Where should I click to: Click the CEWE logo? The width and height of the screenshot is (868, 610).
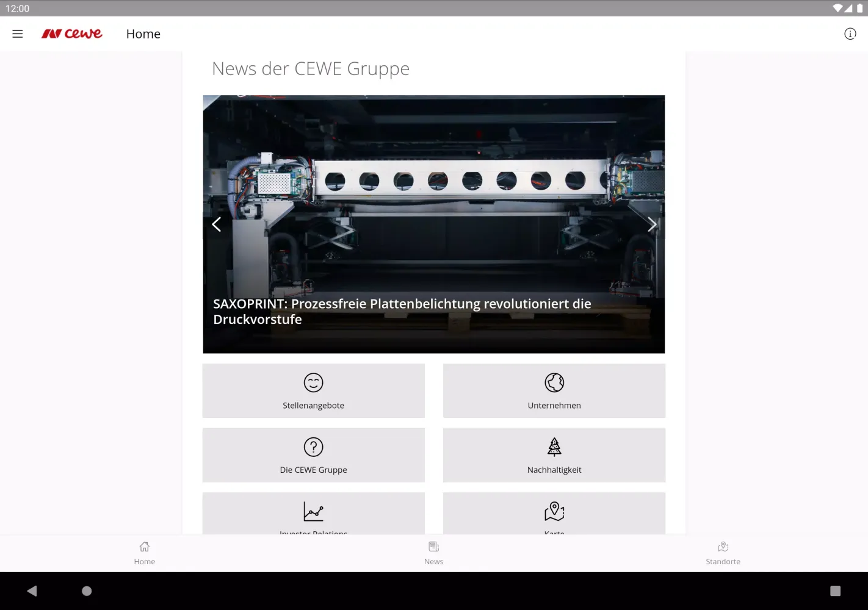click(72, 34)
